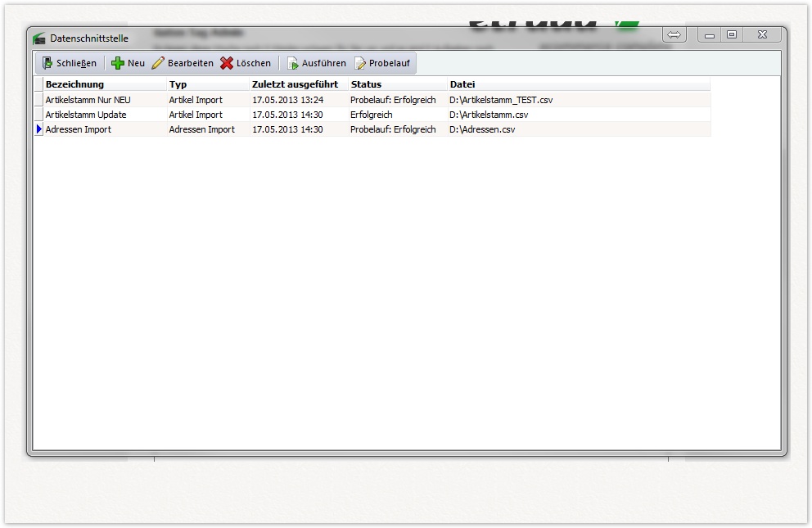Click the Bearbeiten pencil icon

click(x=159, y=63)
